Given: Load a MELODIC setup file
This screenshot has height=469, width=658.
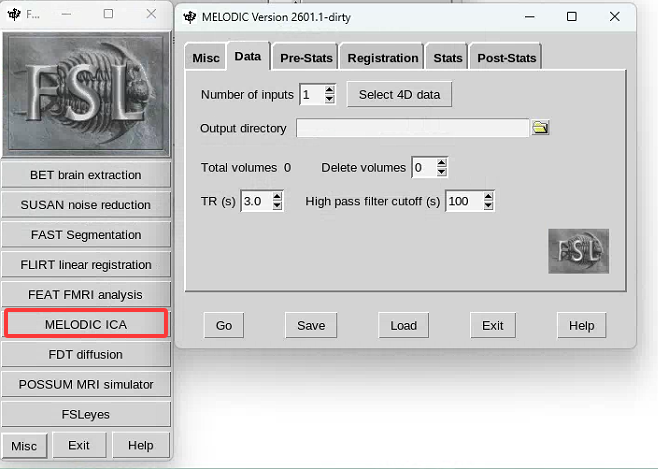Looking at the screenshot, I should (403, 325).
